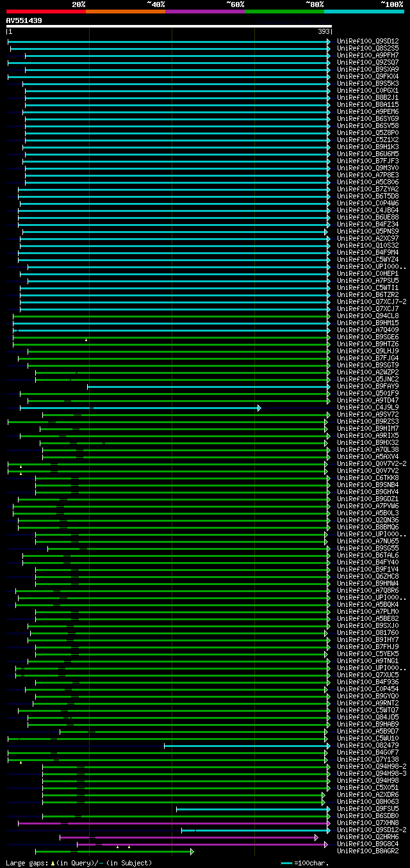
Task: Select label UniRef100_C0P4W6
Action: pos(368,204)
